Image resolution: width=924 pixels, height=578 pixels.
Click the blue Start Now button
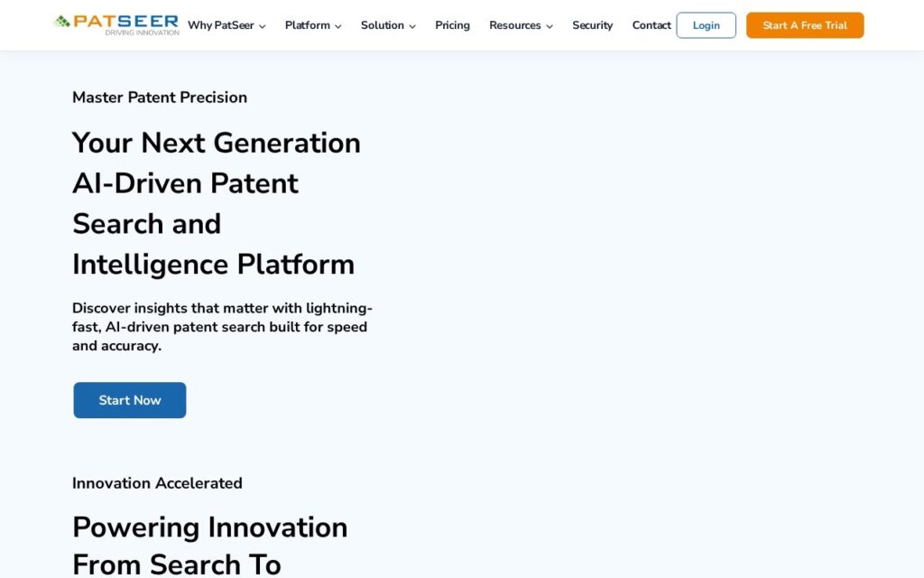click(130, 400)
